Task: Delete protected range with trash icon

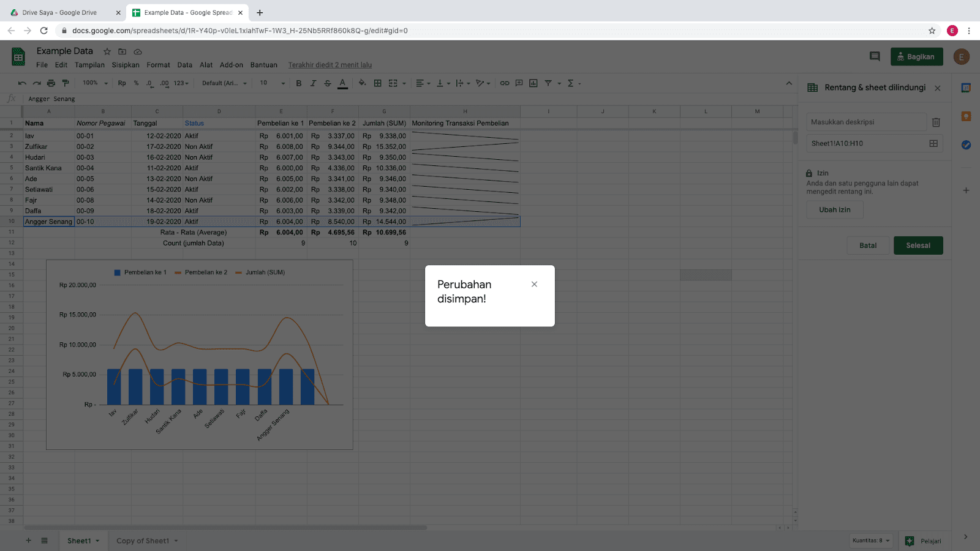Action: click(936, 122)
